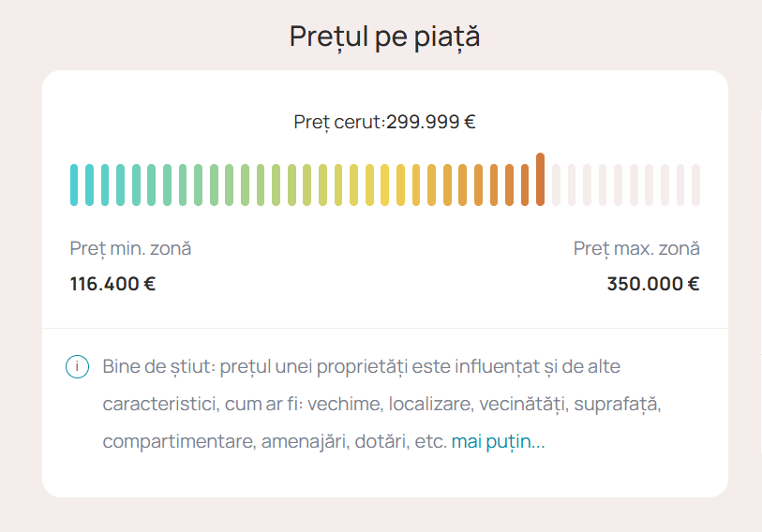Click the "Preț min. zonă" label
This screenshot has height=532, width=762.
point(130,248)
